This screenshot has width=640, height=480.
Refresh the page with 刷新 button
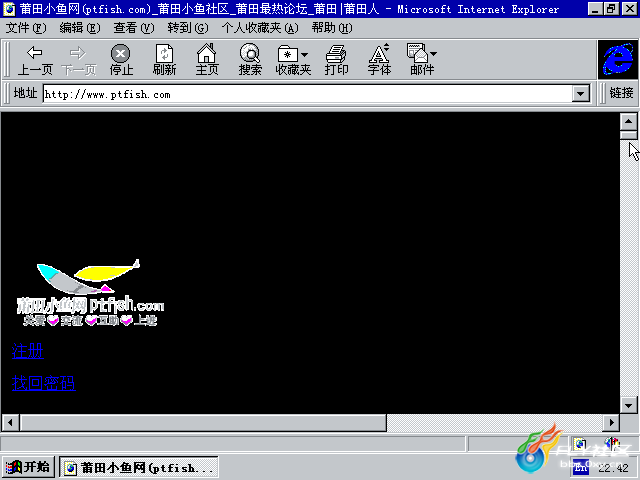[164, 60]
